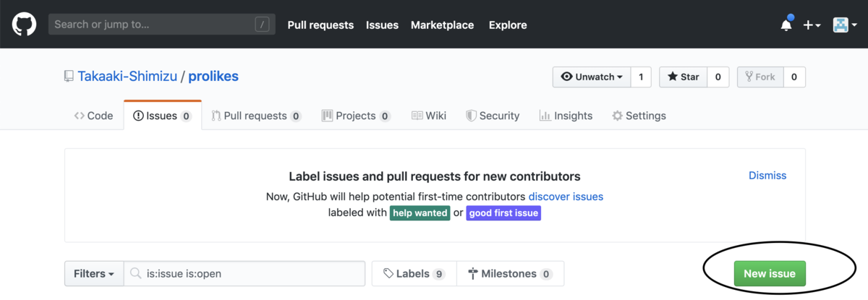Open the plus create-new dropdown
Screen dimensions: 868x300
click(812, 25)
